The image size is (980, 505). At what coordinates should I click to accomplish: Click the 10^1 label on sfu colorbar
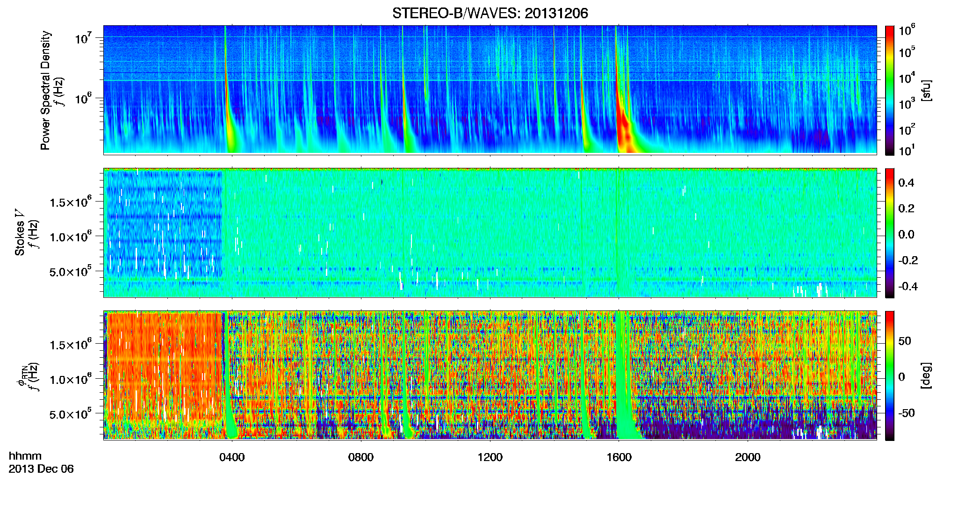point(907,151)
